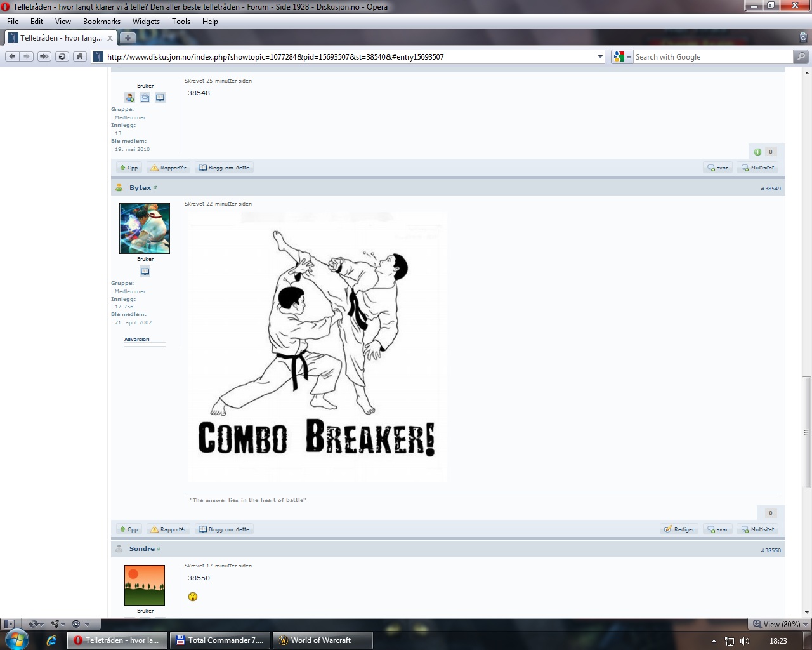Image resolution: width=812 pixels, height=650 pixels.
Task: Click Rediger to edit Bytex's post
Action: tap(679, 529)
